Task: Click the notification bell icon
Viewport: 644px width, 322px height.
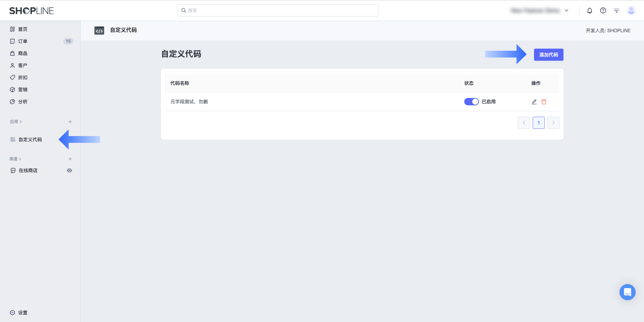Action: pyautogui.click(x=590, y=10)
